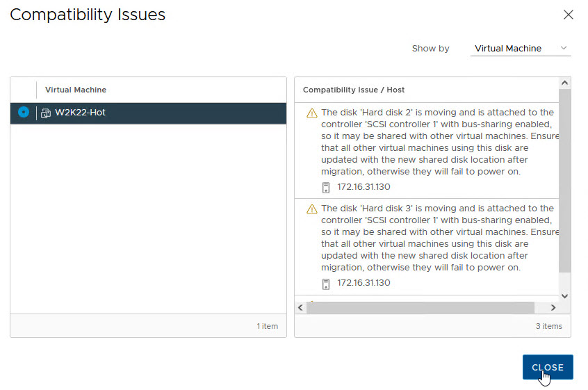Click the vertical scrollbar thumb in issues list
The height and width of the screenshot is (390, 588).
[x=564, y=179]
